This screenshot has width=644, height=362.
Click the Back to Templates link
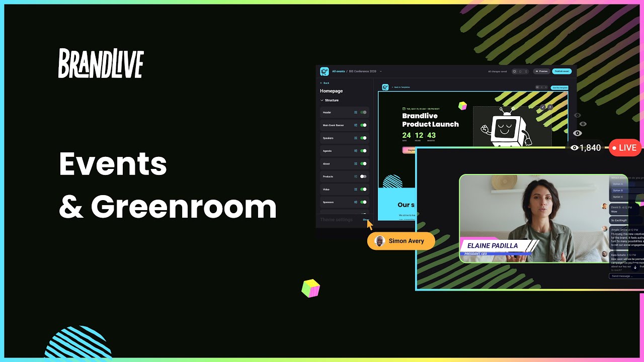click(401, 87)
